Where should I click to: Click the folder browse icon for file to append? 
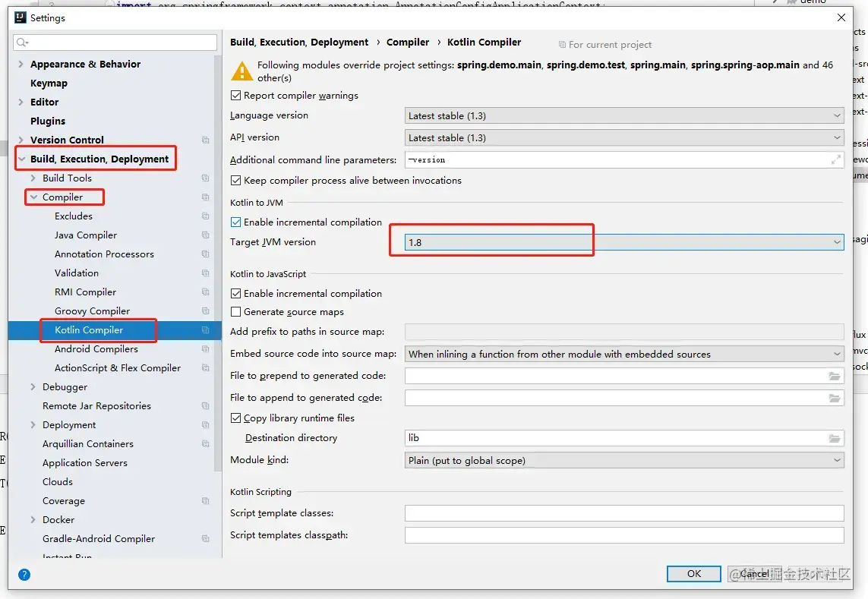pyautogui.click(x=835, y=398)
